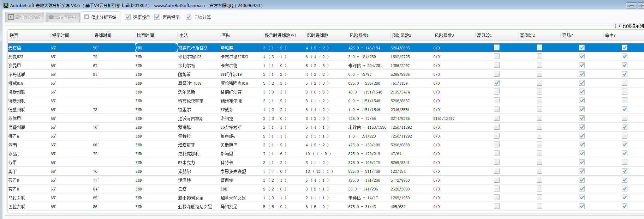644x219 pixels.
Task: Minimize the Autobetsoft window
Action: click(x=631, y=5)
